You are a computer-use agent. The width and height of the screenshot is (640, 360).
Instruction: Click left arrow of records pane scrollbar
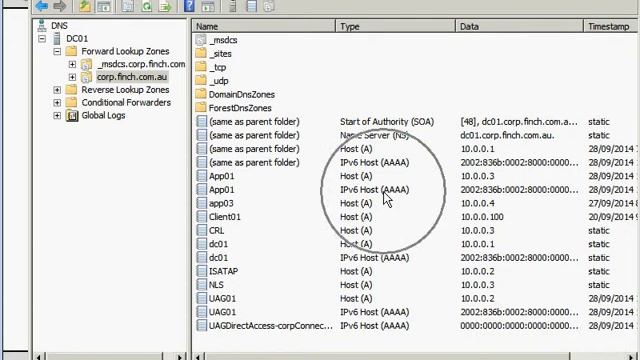(198, 357)
